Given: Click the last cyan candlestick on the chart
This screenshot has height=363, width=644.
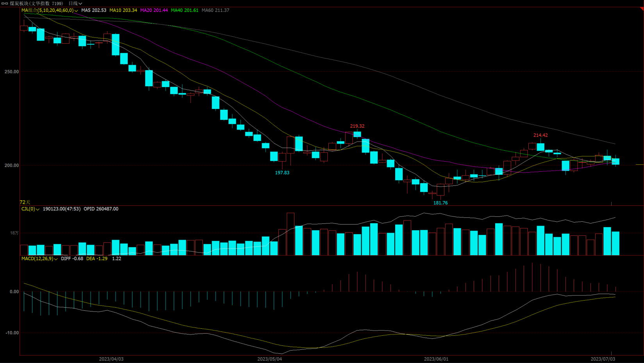Looking at the screenshot, I should click(x=615, y=161).
